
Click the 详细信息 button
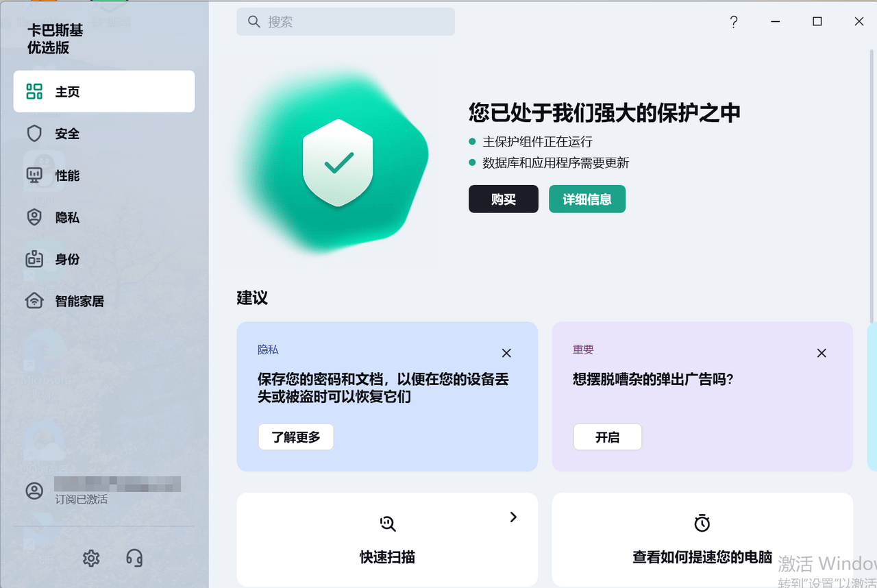[586, 199]
